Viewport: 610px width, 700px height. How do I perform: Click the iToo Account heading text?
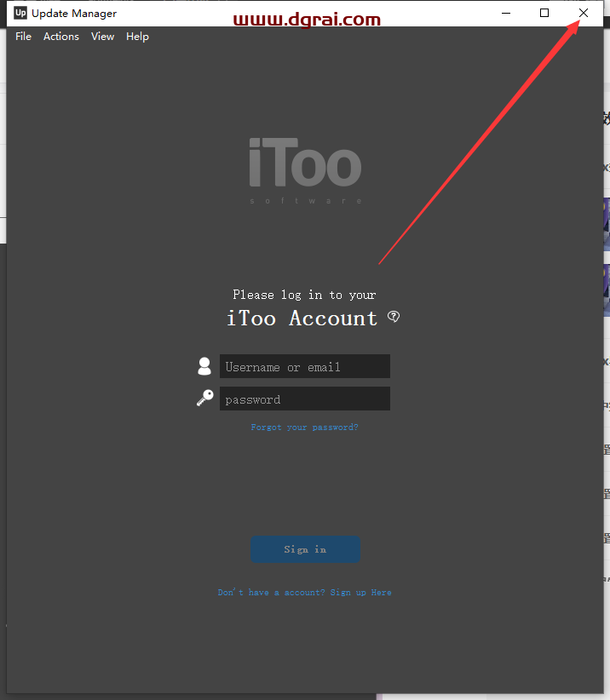click(x=302, y=318)
